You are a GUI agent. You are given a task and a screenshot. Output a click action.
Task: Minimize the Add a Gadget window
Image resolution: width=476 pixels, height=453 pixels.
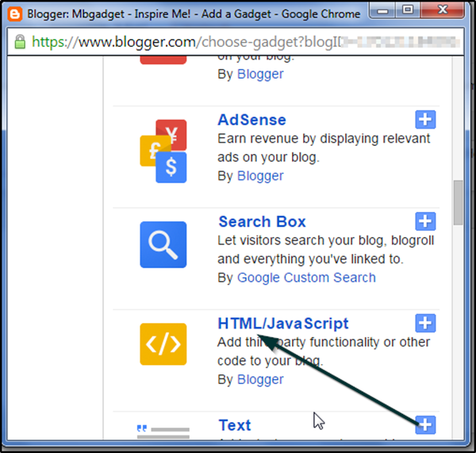382,11
